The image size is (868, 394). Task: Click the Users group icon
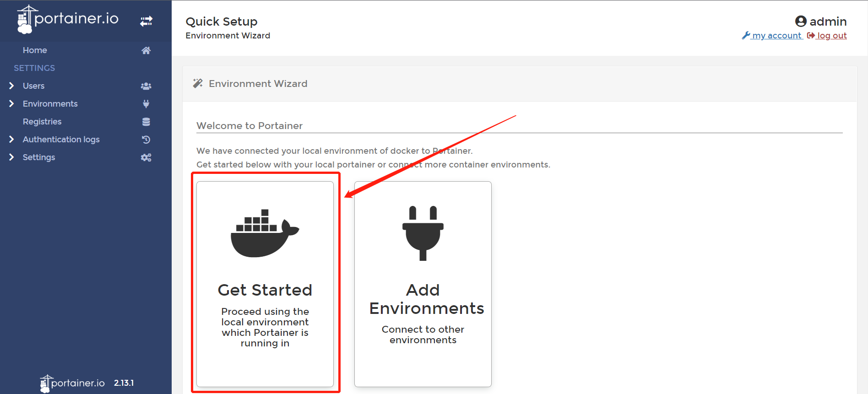[146, 86]
